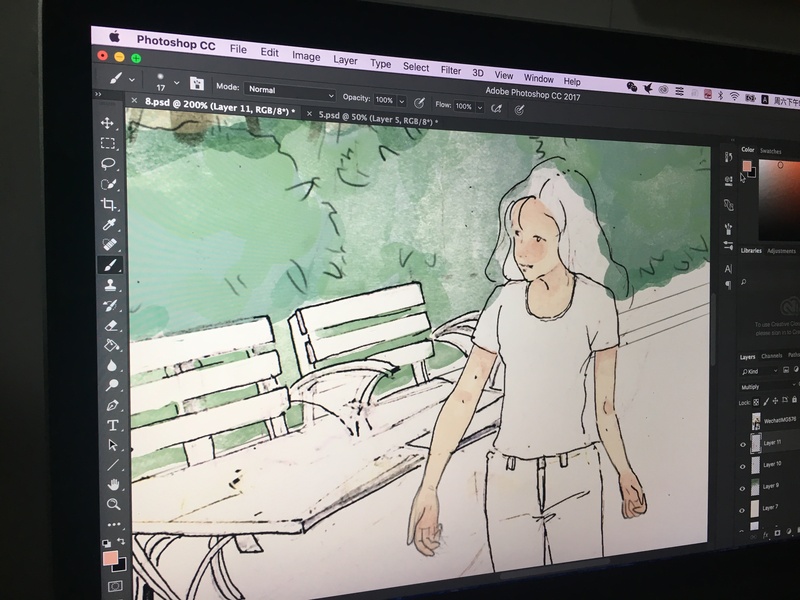Toggle the Brush panel folder button
The image size is (800, 600).
pyautogui.click(x=196, y=83)
